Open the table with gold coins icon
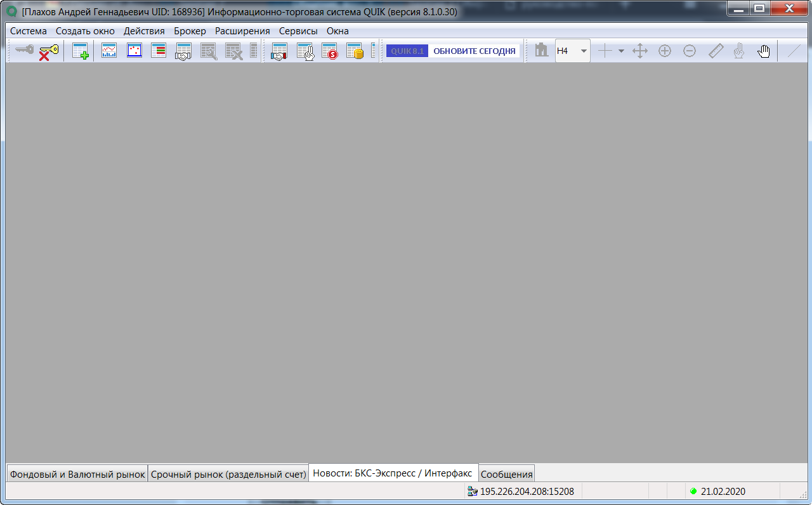812x505 pixels. (355, 51)
